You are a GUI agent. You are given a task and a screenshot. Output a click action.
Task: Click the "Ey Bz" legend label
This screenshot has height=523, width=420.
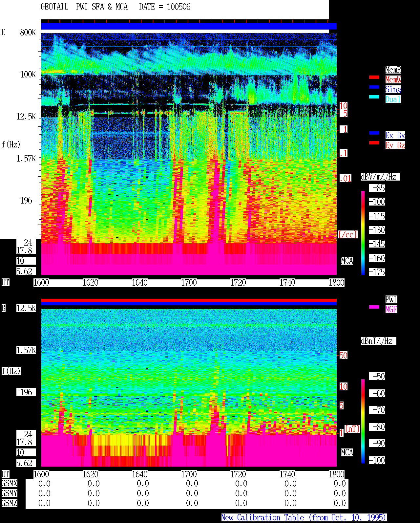tap(395, 145)
